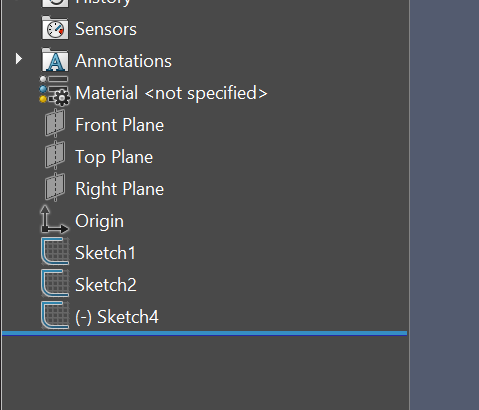The height and width of the screenshot is (410, 479).
Task: Click the Annotations label text
Action: pyautogui.click(x=123, y=61)
